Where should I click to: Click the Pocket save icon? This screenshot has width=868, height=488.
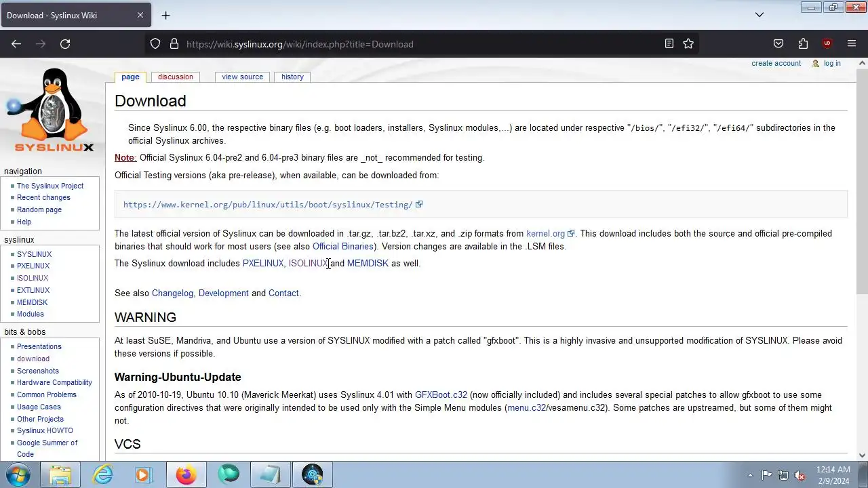778,44
